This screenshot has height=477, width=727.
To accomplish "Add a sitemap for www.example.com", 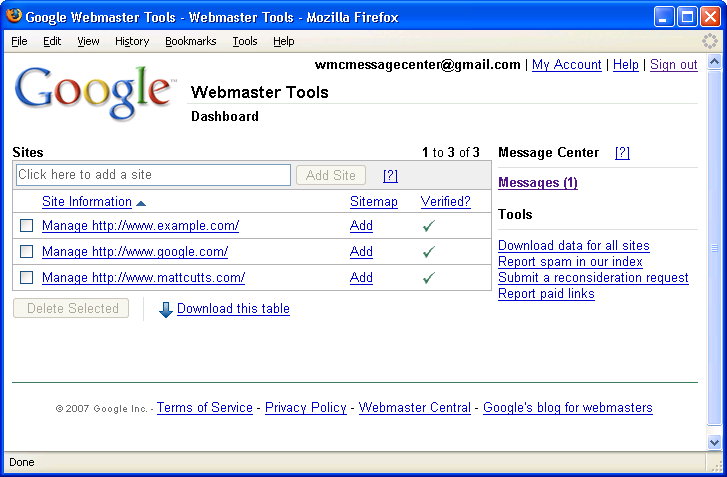I will (x=361, y=226).
